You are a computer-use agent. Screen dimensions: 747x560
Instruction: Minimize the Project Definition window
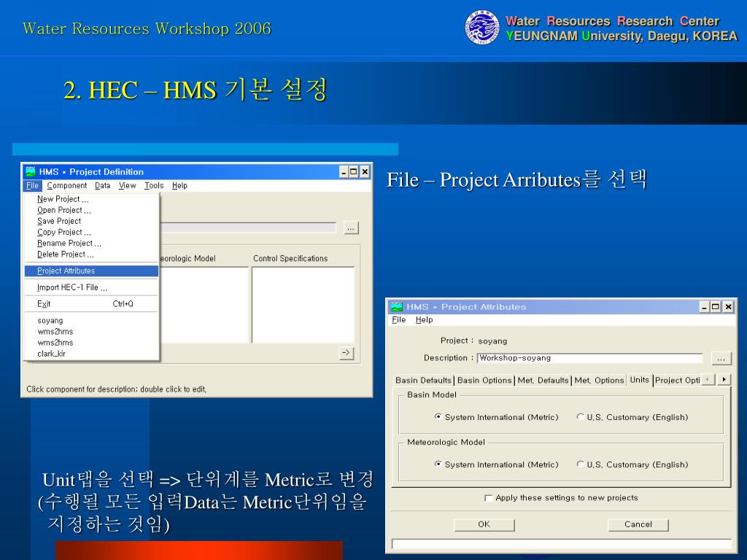click(344, 171)
